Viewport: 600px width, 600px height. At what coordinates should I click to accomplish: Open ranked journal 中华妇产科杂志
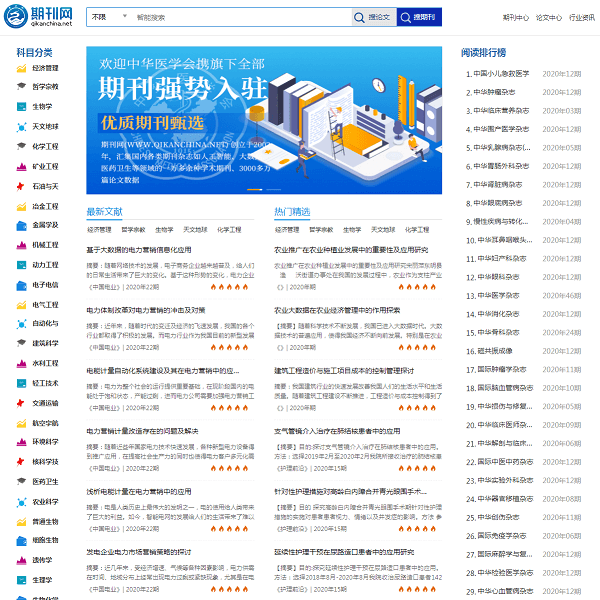tap(502, 259)
